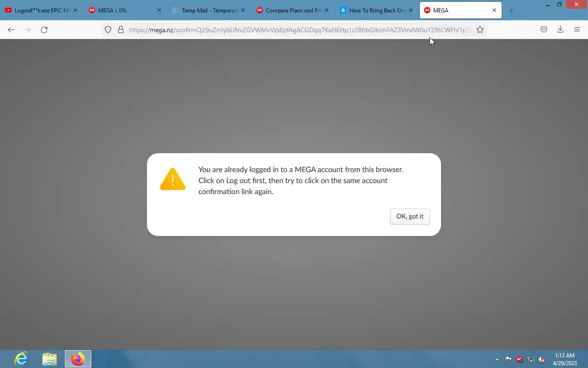This screenshot has width=588, height=368.
Task: Close the LogonF**k.exe YouTube tab
Action: click(x=75, y=10)
